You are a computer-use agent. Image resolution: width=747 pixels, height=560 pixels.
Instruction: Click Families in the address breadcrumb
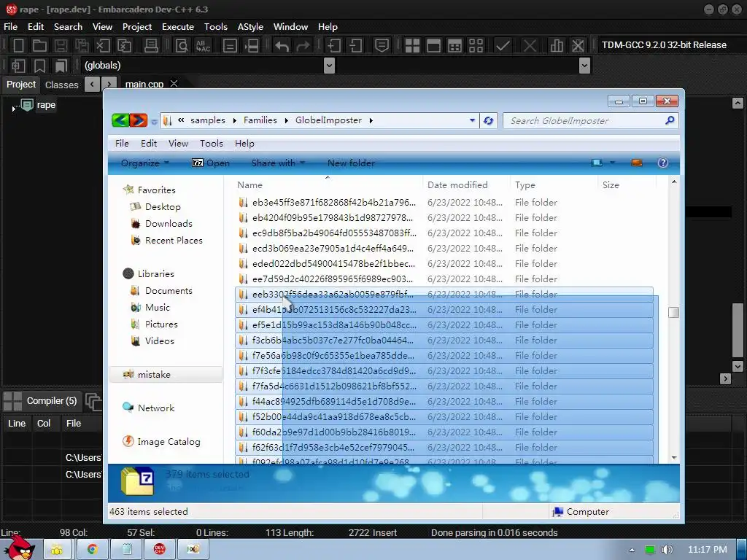(260, 120)
